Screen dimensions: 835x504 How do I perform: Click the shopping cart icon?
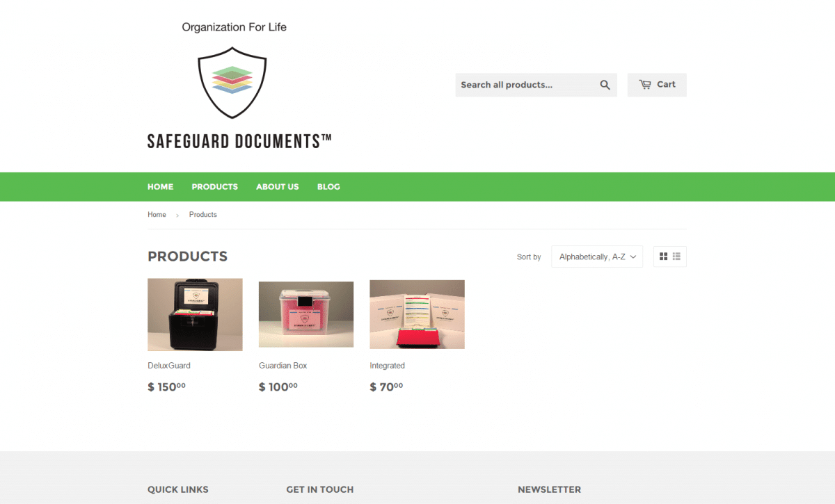[645, 85]
